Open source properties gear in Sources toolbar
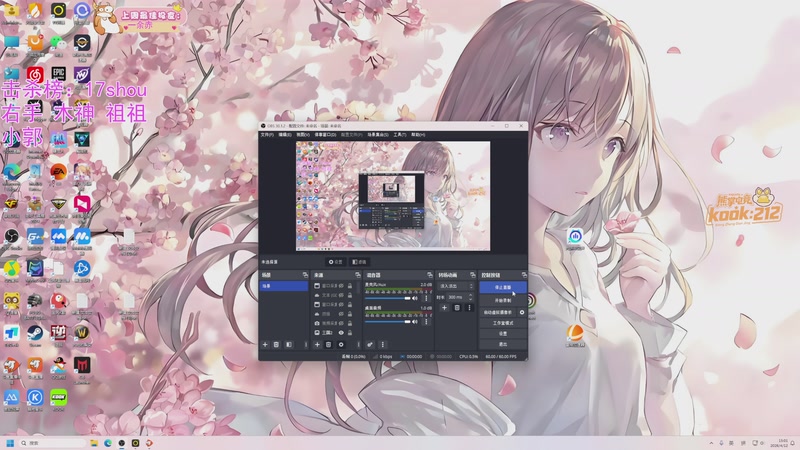 coord(341,344)
